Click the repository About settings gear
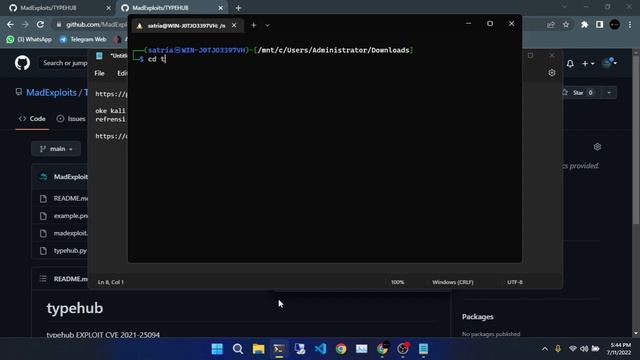This screenshot has height=360, width=640. (x=597, y=147)
